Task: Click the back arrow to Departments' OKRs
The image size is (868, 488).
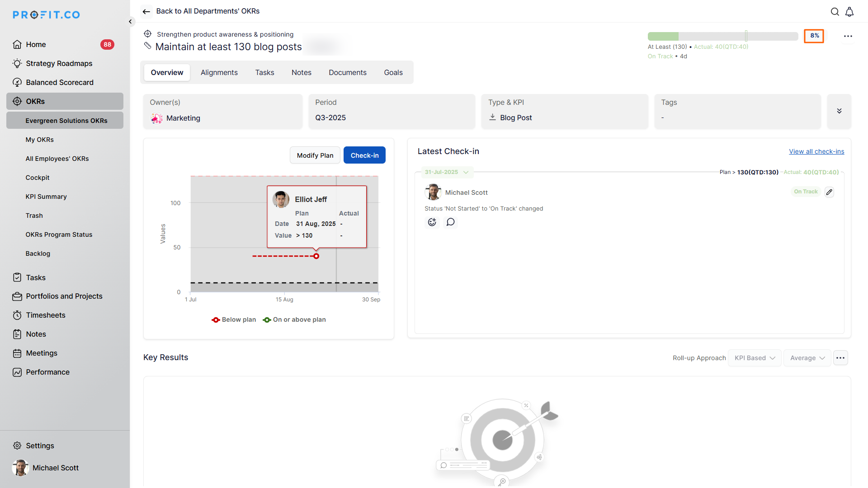Action: tap(146, 11)
